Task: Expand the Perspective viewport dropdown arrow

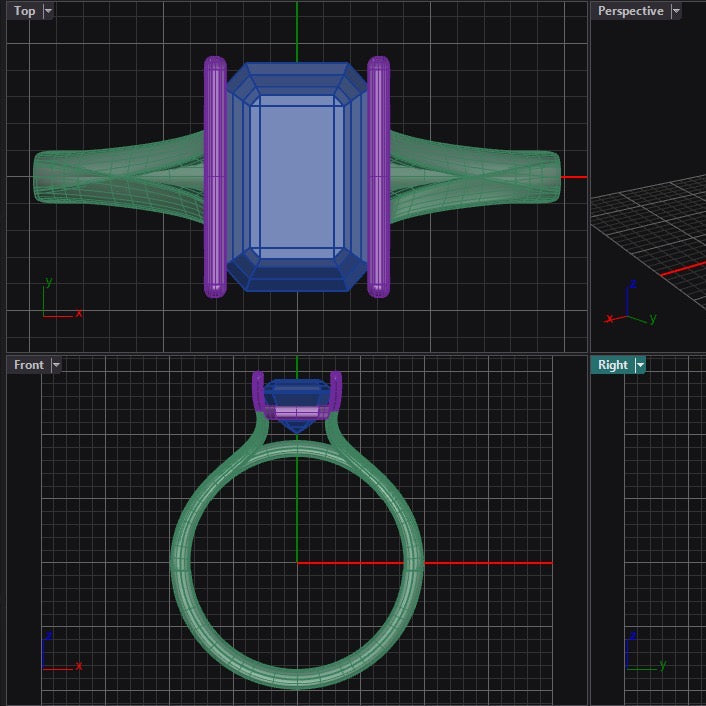Action: [x=676, y=11]
